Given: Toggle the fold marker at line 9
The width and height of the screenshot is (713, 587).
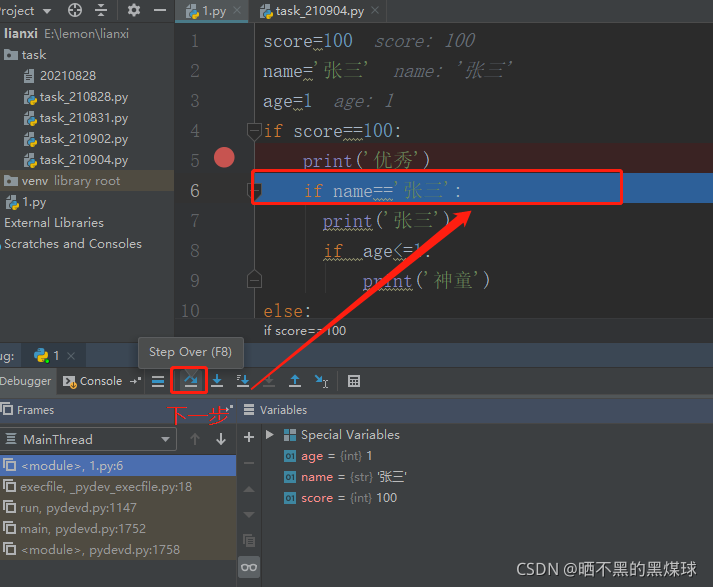Looking at the screenshot, I should pyautogui.click(x=254, y=279).
